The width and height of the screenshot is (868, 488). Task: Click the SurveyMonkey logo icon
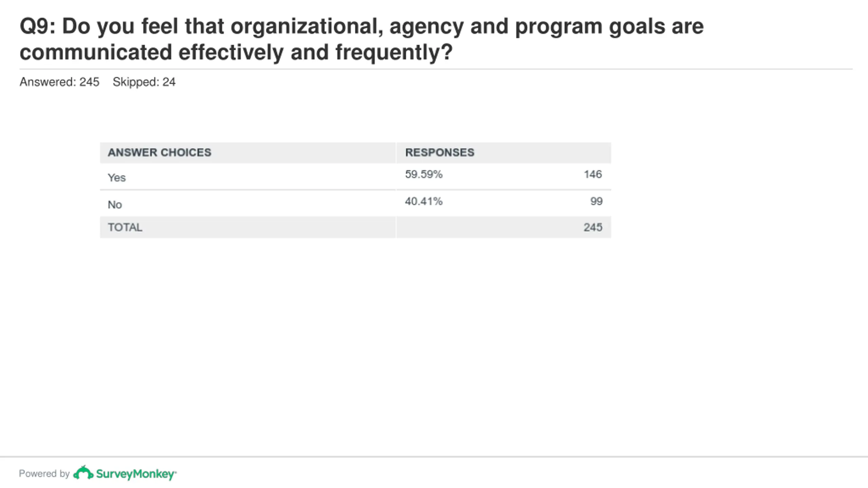tap(83, 472)
